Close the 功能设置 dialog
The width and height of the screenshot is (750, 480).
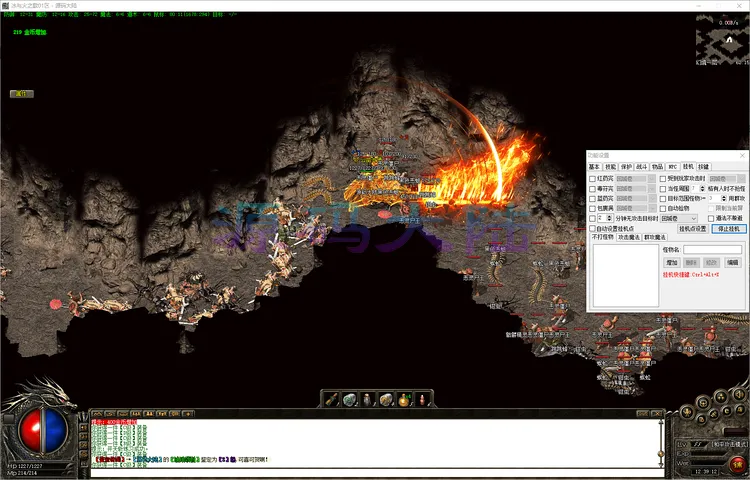tap(740, 156)
